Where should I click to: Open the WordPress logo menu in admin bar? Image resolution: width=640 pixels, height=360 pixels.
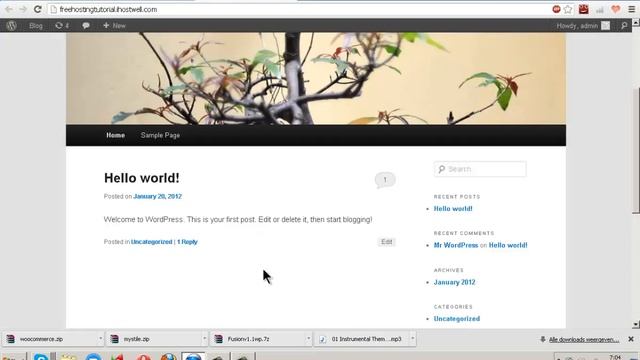tap(11, 25)
